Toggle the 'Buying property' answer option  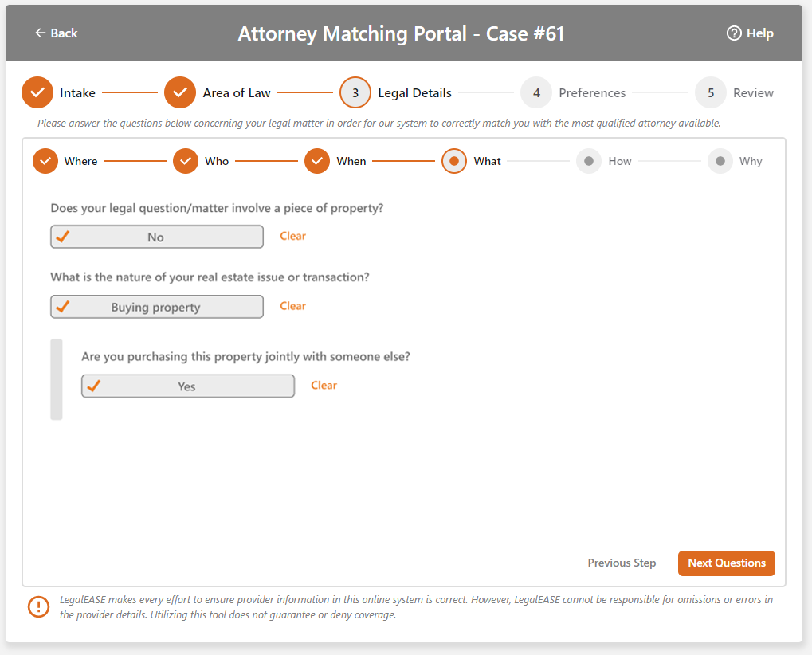pos(156,307)
